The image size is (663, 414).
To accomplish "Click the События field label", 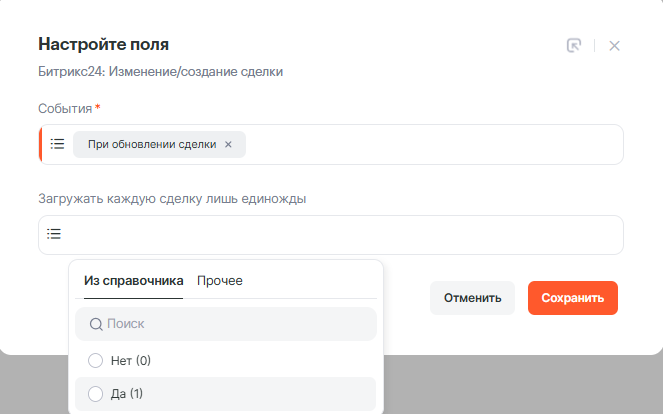I will coord(65,107).
